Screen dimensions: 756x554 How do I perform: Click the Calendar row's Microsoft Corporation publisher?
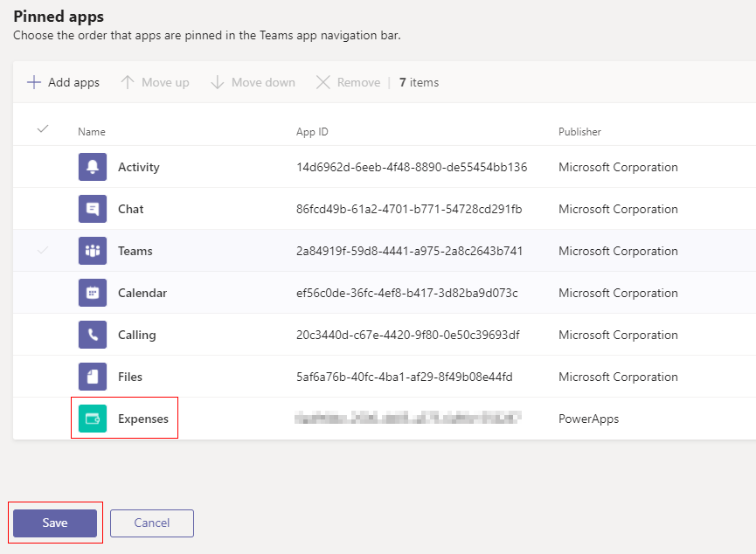click(x=618, y=293)
